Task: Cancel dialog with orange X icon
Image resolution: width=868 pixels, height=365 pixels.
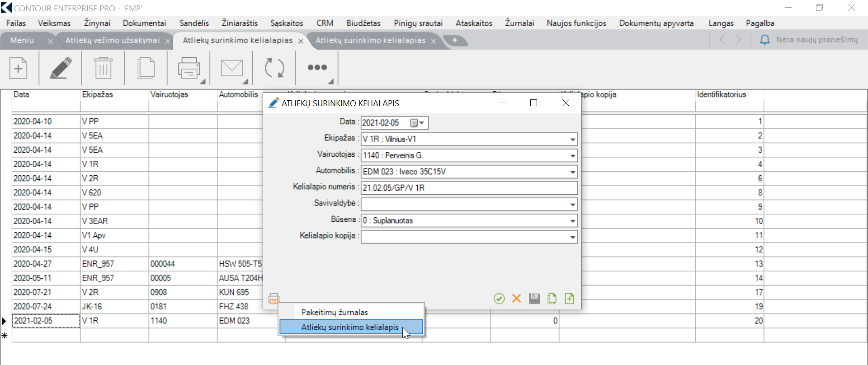Action: click(x=517, y=299)
